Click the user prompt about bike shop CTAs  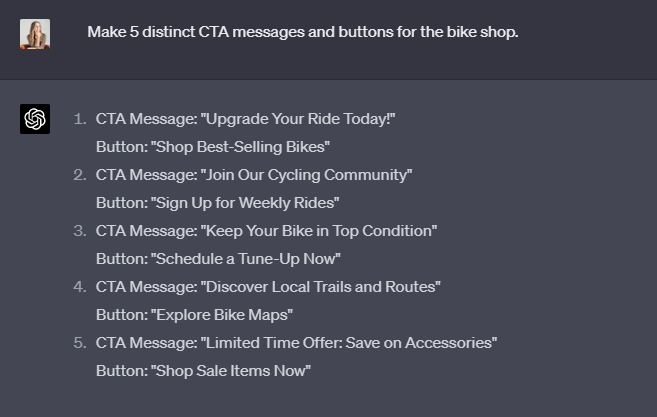pos(302,32)
